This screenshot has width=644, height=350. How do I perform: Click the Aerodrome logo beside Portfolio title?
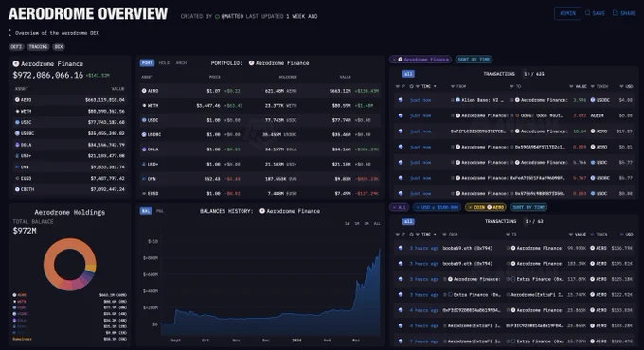pyautogui.click(x=251, y=63)
